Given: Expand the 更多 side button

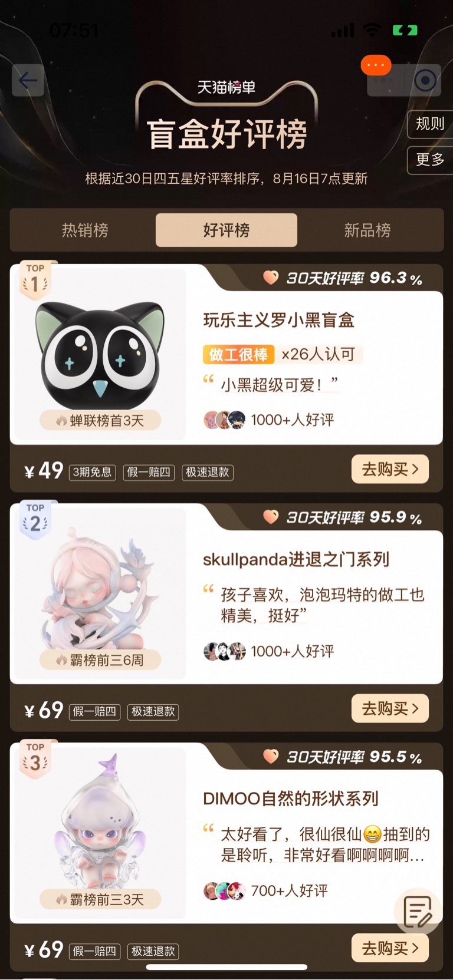Looking at the screenshot, I should pos(430,160).
